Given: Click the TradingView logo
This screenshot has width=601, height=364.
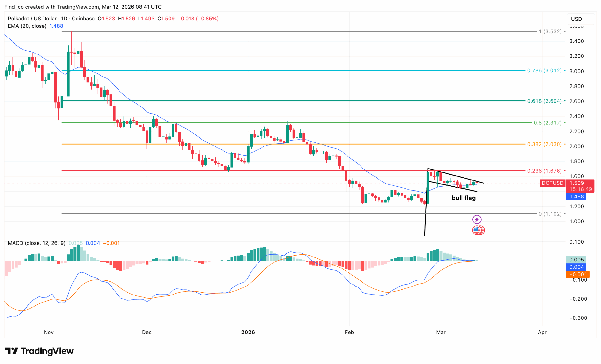Looking at the screenshot, I should point(39,351).
